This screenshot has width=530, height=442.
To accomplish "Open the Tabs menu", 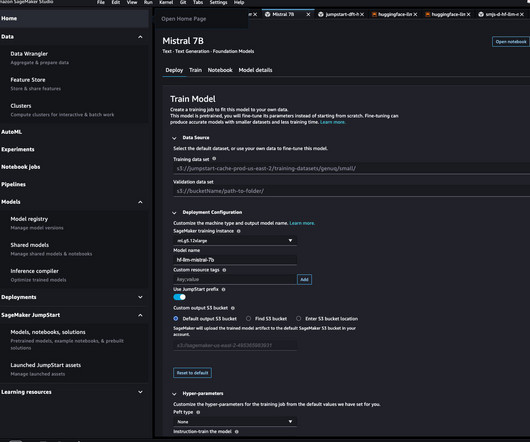I will 198,2.
